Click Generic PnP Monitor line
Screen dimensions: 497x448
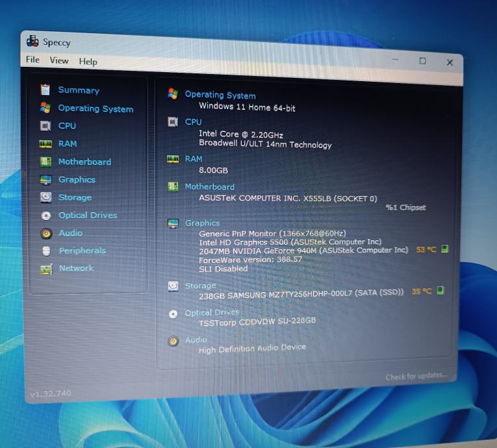click(x=272, y=234)
